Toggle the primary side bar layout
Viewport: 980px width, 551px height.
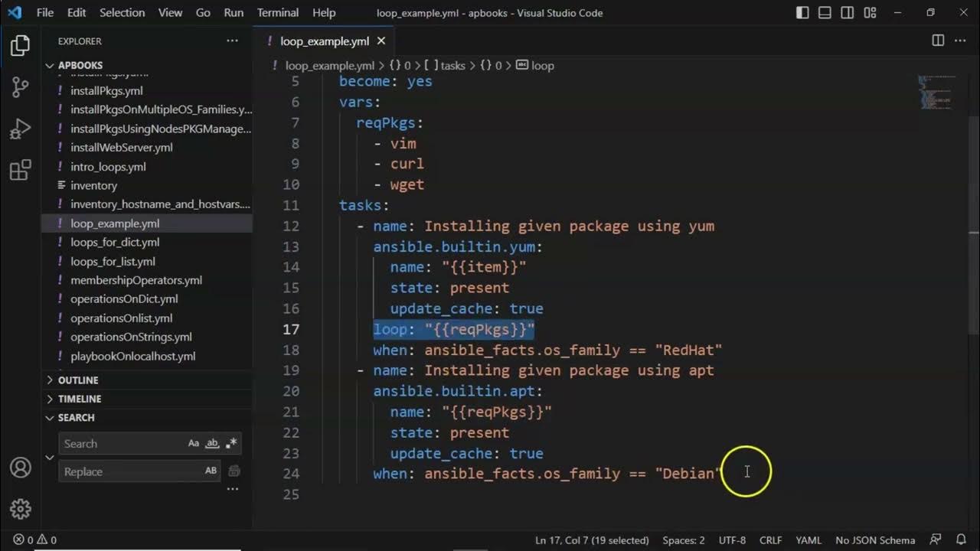802,13
